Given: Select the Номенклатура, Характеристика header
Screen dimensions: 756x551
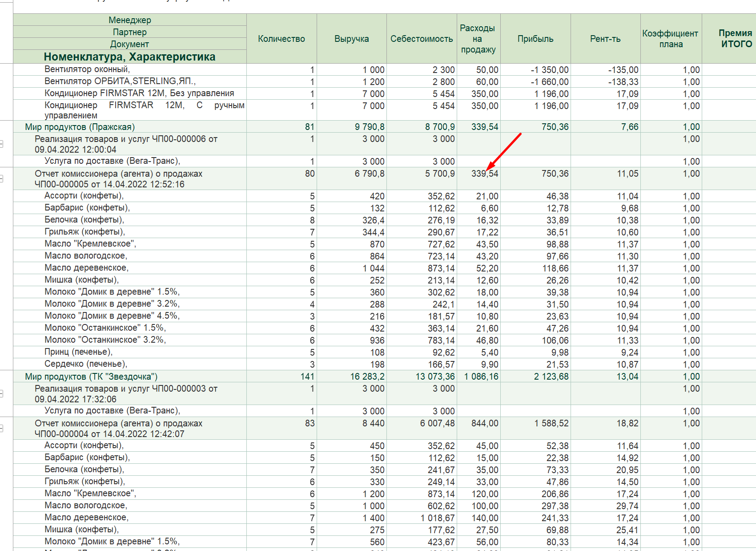Looking at the screenshot, I should 130,57.
